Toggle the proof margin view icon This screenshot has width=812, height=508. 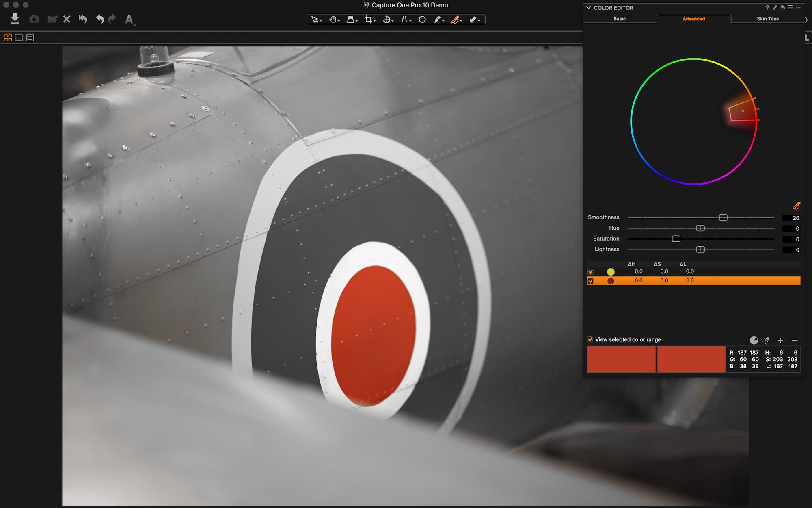coord(30,38)
